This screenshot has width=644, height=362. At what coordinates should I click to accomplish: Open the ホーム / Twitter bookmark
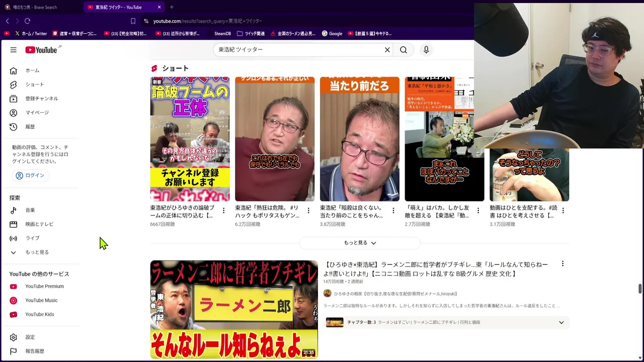pos(31,34)
